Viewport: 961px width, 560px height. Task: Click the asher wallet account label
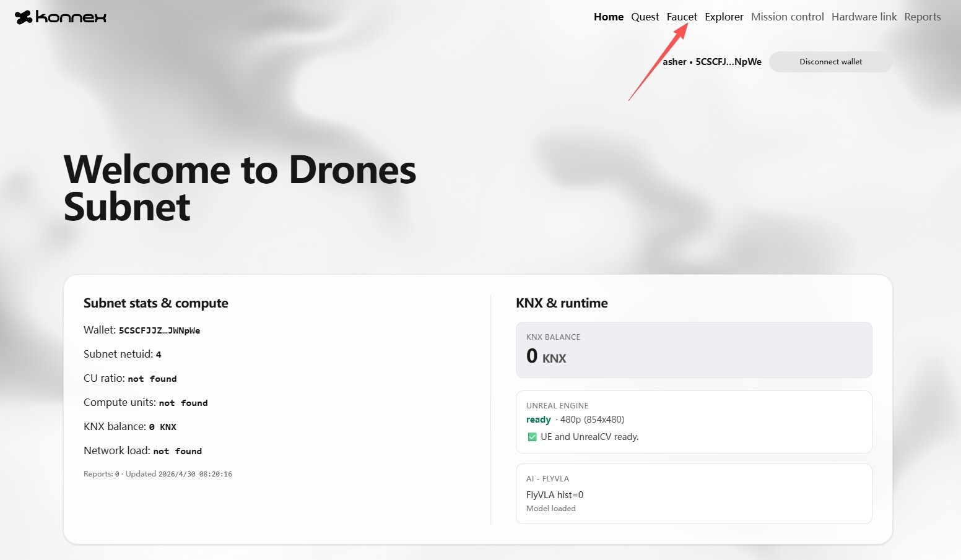[x=711, y=62]
